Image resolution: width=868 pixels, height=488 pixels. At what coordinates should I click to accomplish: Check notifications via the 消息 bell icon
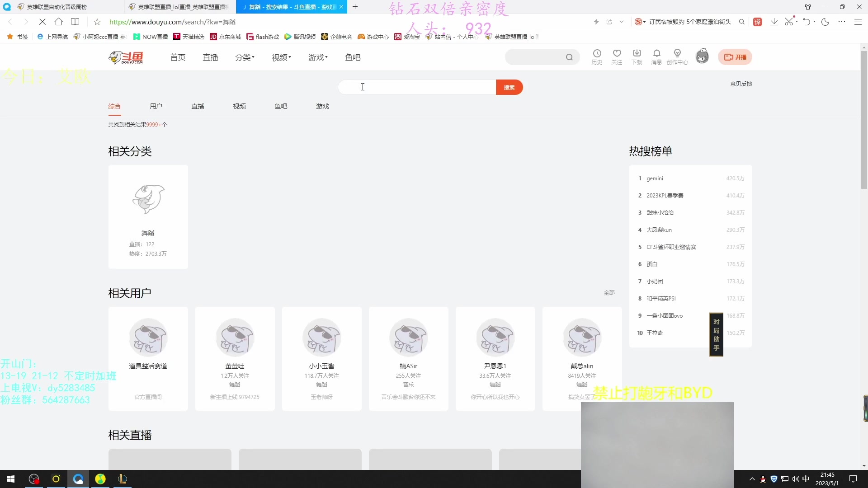[657, 57]
